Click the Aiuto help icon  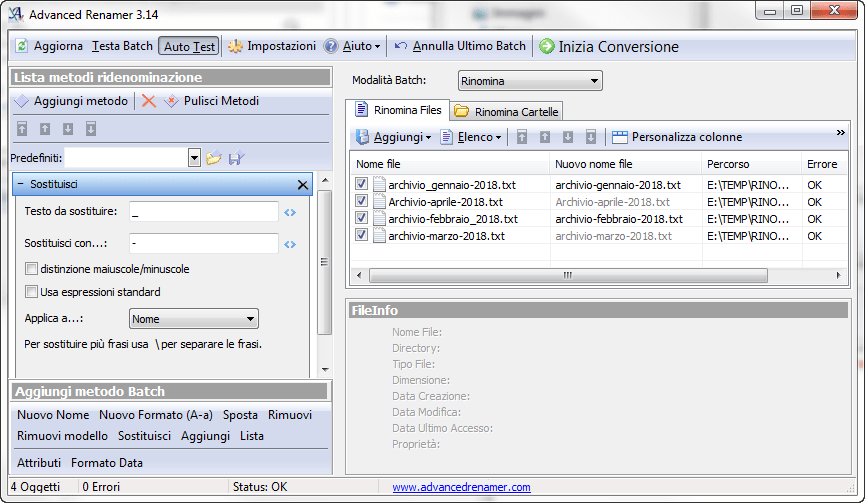click(330, 46)
